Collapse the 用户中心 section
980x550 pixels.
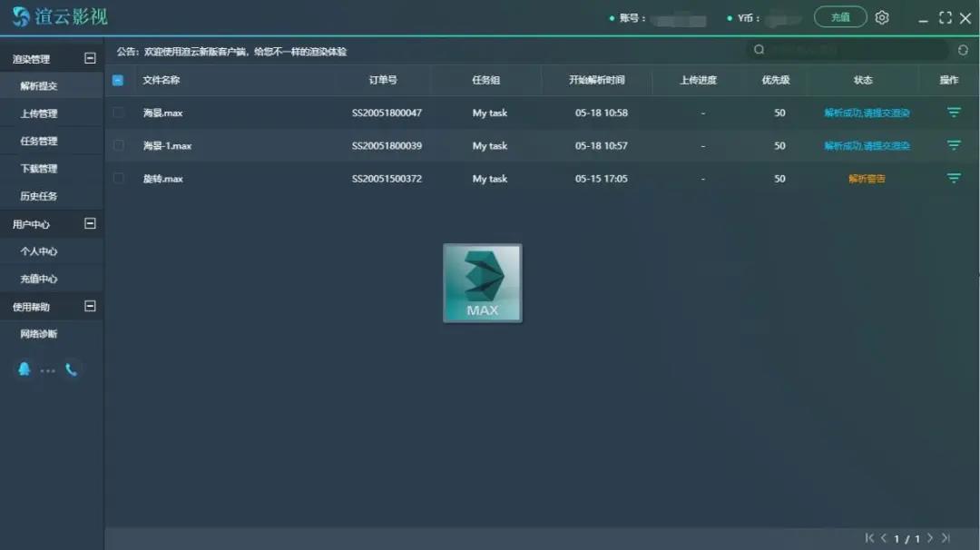click(90, 223)
